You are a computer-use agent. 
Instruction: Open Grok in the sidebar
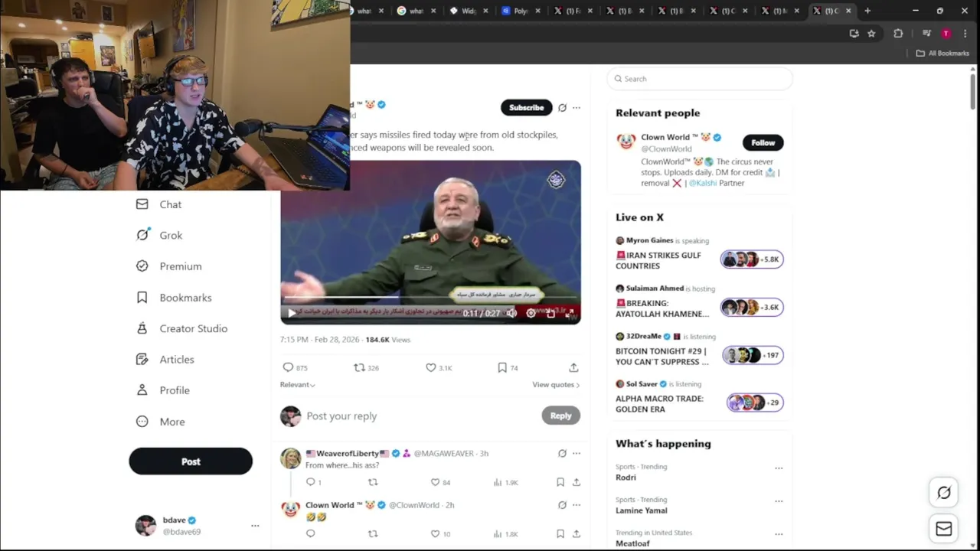159,235
